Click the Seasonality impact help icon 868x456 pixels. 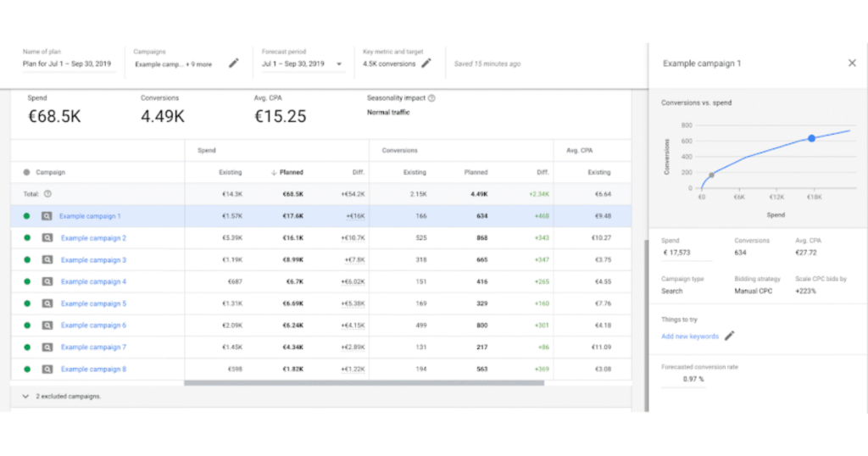tap(431, 98)
